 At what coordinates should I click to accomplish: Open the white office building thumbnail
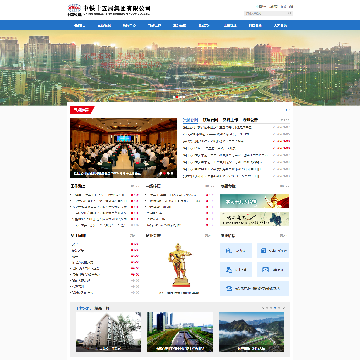108,332
